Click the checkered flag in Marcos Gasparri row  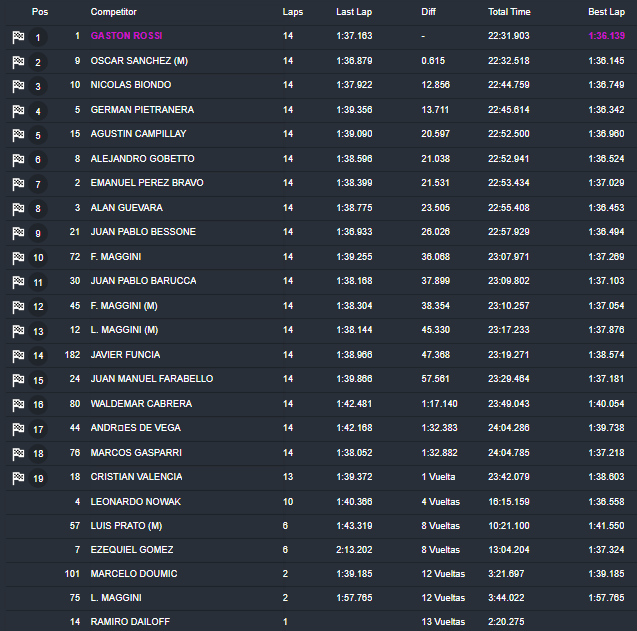coord(18,454)
